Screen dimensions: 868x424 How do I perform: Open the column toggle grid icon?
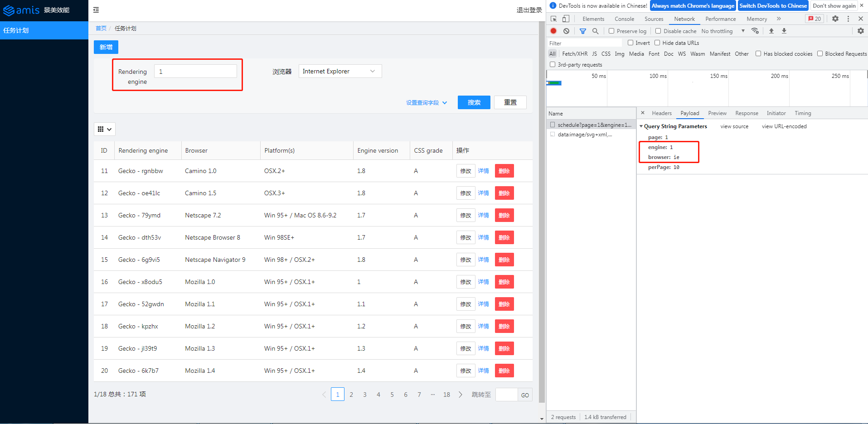point(105,129)
